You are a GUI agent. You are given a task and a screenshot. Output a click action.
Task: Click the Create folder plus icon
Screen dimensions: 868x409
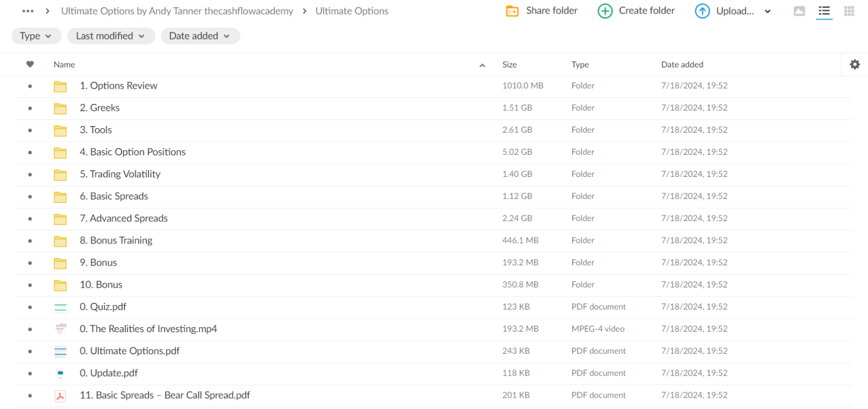pos(605,11)
